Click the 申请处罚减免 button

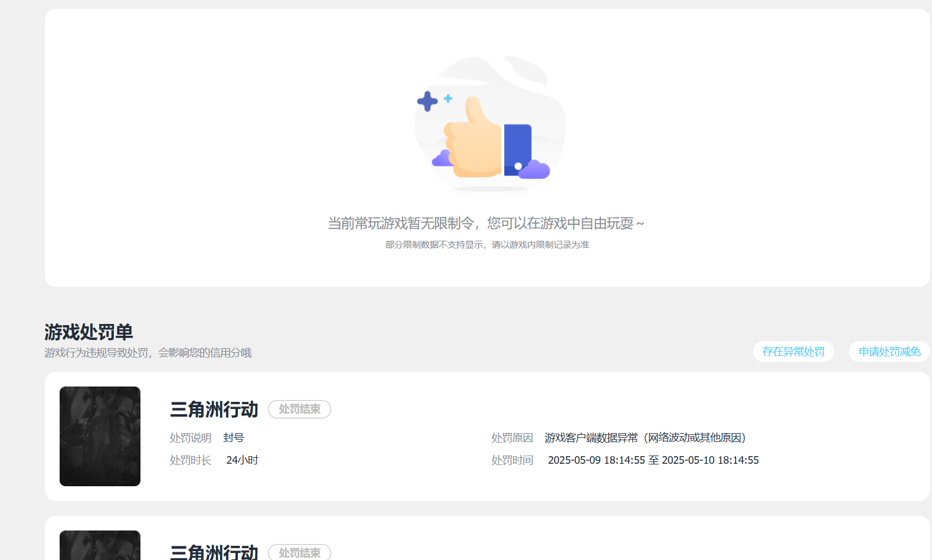890,352
